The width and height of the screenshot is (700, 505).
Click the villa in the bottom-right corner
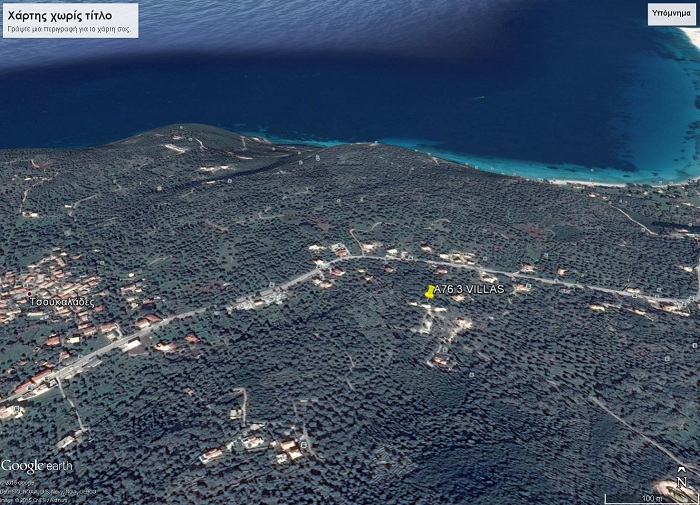click(668, 490)
